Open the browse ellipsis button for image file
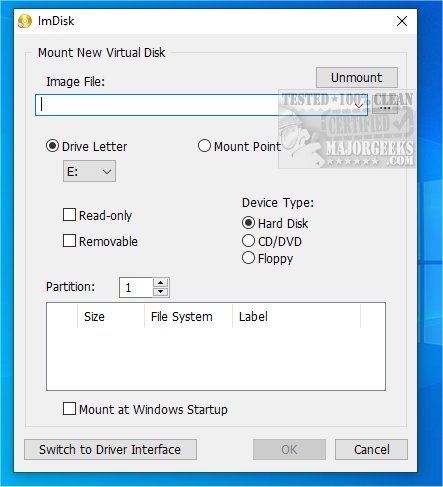443x487 pixels. pos(385,106)
